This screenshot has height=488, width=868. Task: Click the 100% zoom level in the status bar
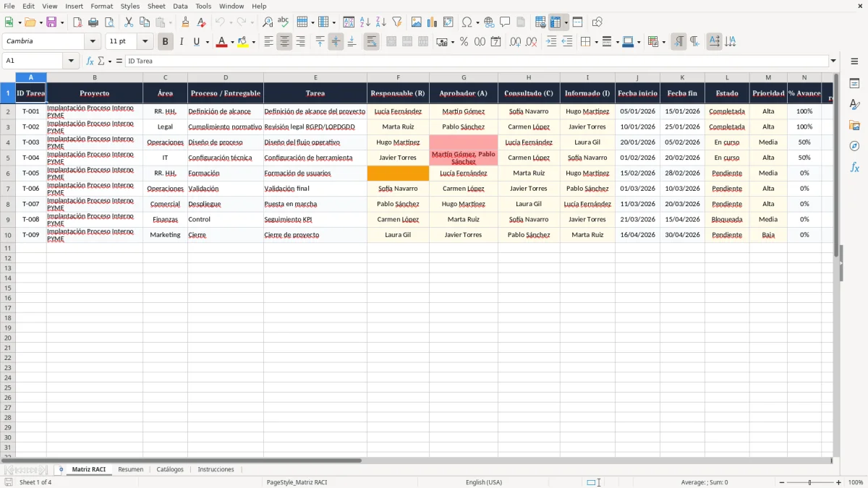pyautogui.click(x=856, y=482)
